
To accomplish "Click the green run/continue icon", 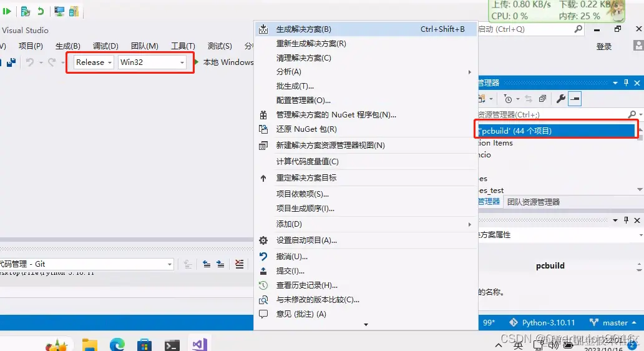I will coord(7,11).
